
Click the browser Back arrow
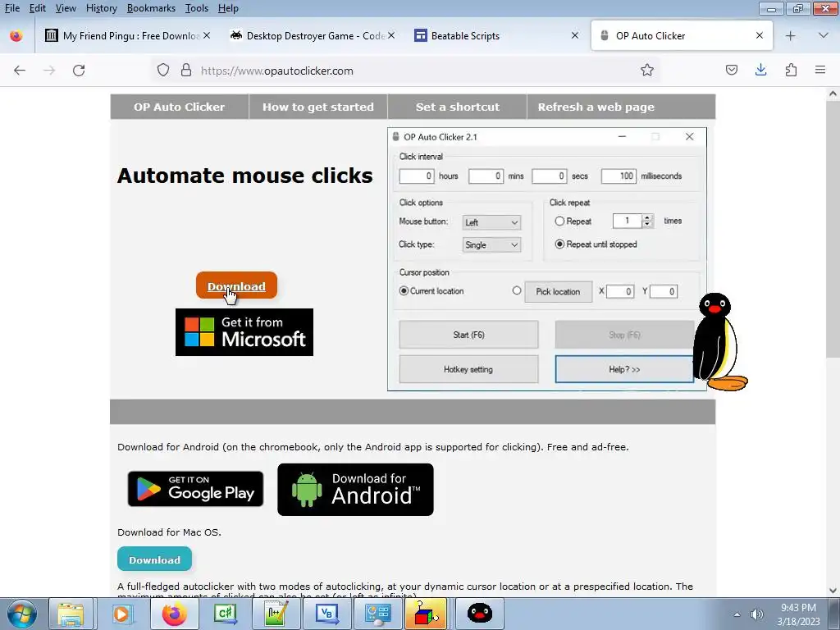[20, 71]
